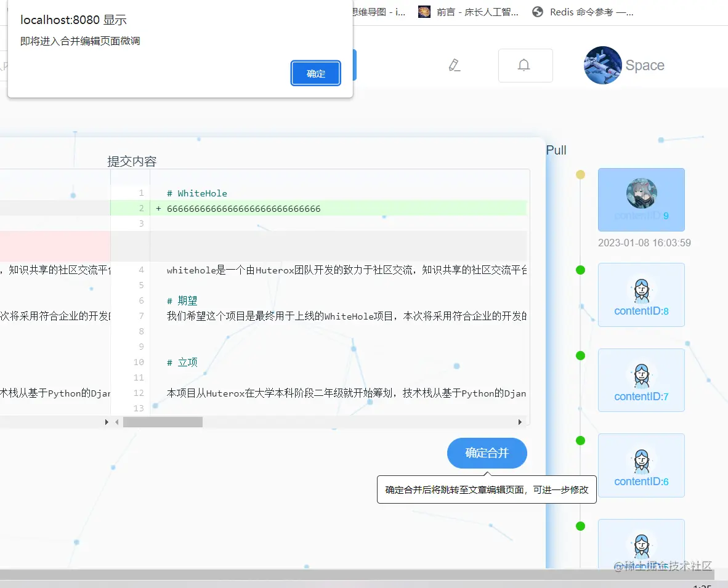Select the pencil edit icon
Screen dimensions: 728x588
[455, 65]
